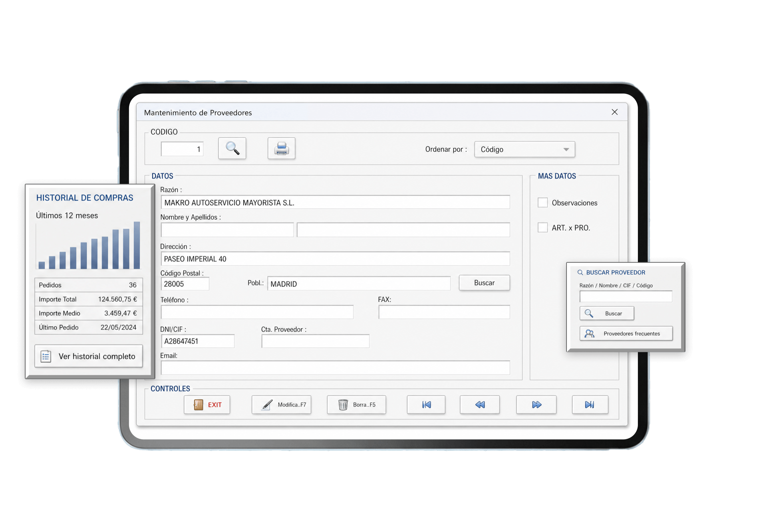
Task: Go to first supplier record
Action: point(426,405)
